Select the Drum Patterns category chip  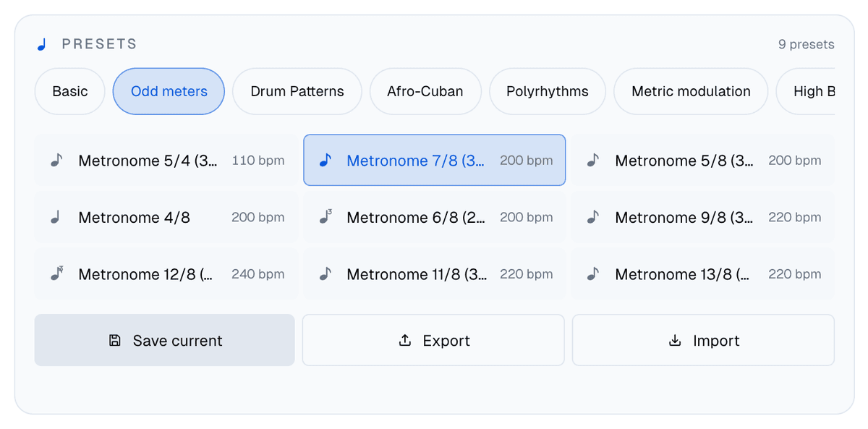(x=297, y=91)
